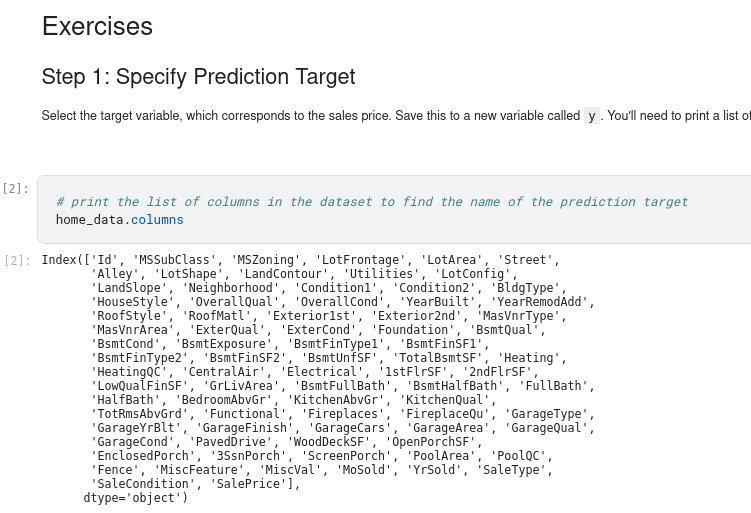Click 'Neighborhood' in the columns output
Viewport: 751px width, 513px height.
point(228,288)
